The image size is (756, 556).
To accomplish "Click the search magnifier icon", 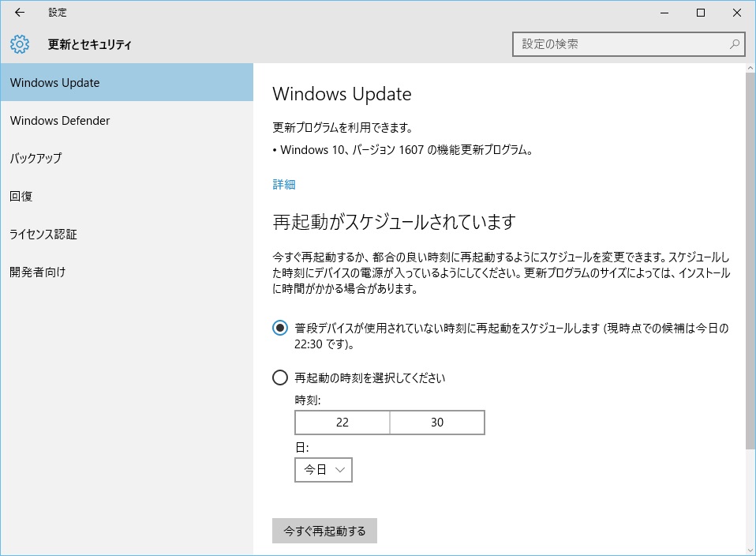I will [x=735, y=44].
